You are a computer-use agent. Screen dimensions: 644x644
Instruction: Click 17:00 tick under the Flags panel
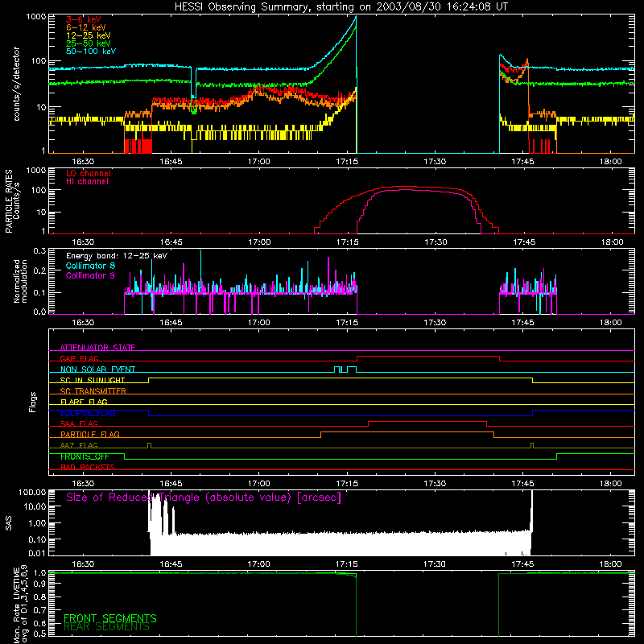point(258,484)
